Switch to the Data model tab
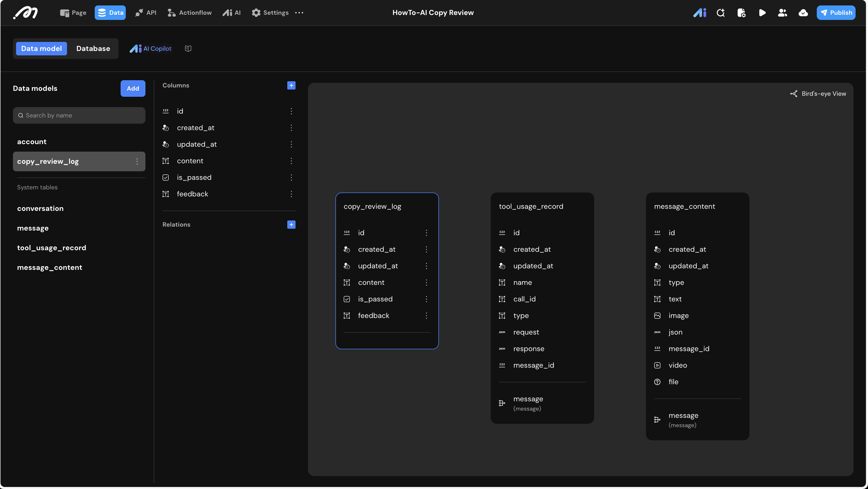Screen dimensions: 868x489 pos(41,48)
